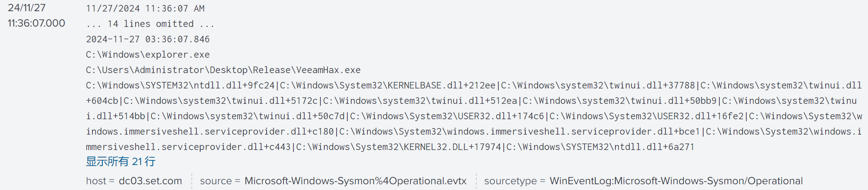This screenshot has height=190, width=868.
Task: Select sourcetype value WinEventLog:Microsoft-Windows-Sysmon/Operational
Action: point(676,181)
